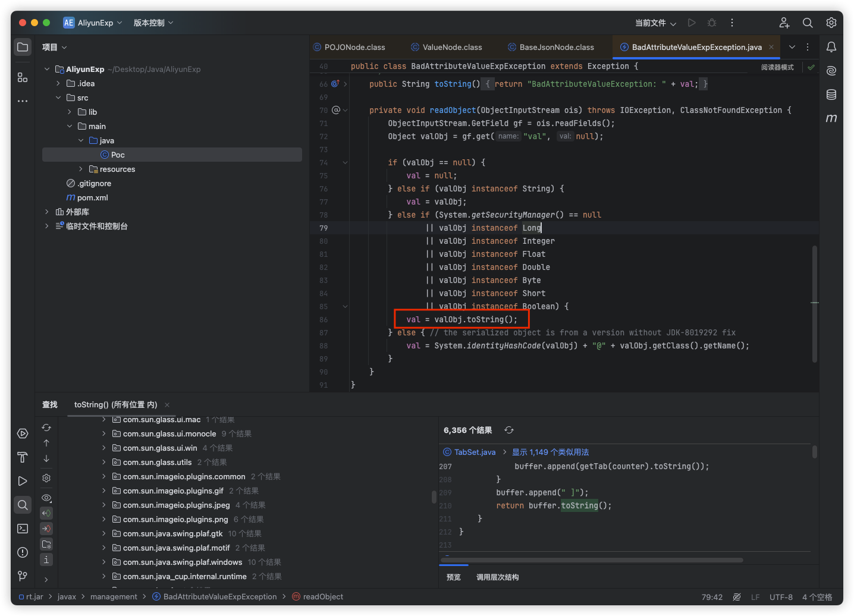Expand com.sun.imageio.plugins.jpeg results
The height and width of the screenshot is (616, 854).
tap(104, 505)
